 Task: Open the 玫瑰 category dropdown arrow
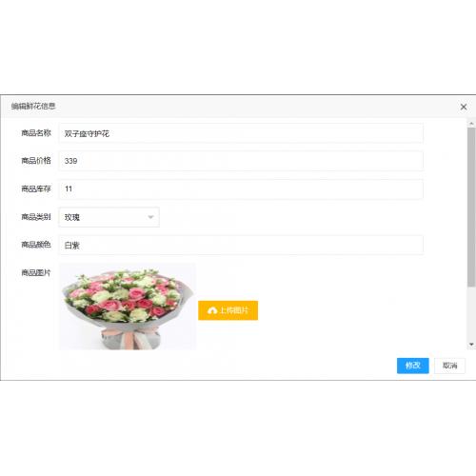click(150, 217)
